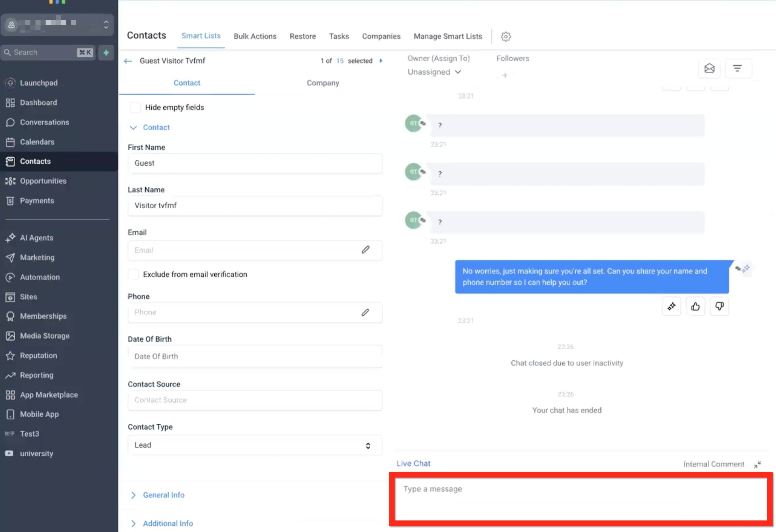Expand the Additional Info section
Screen dimensions: 776x532
(x=167, y=523)
